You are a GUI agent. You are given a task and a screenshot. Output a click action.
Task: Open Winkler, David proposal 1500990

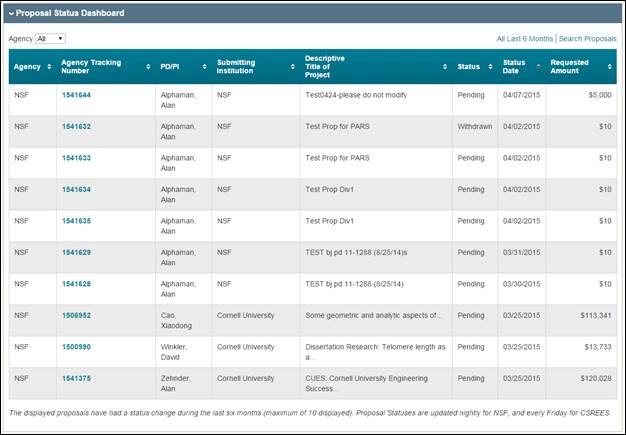pos(76,347)
